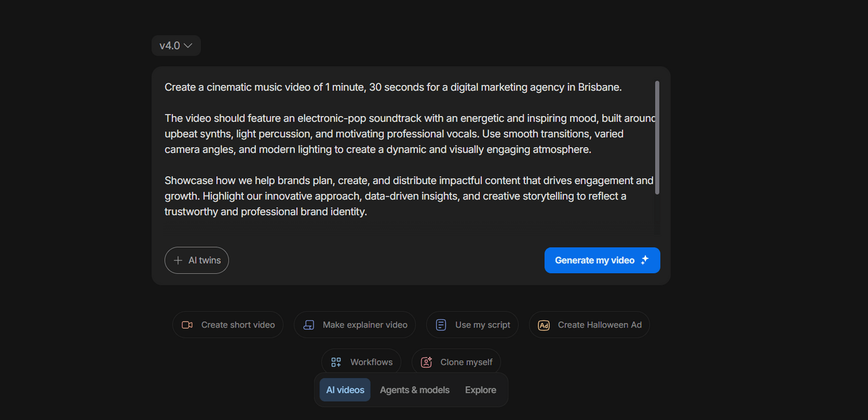
Task: Click the plus icon on AI twins
Action: click(x=178, y=261)
